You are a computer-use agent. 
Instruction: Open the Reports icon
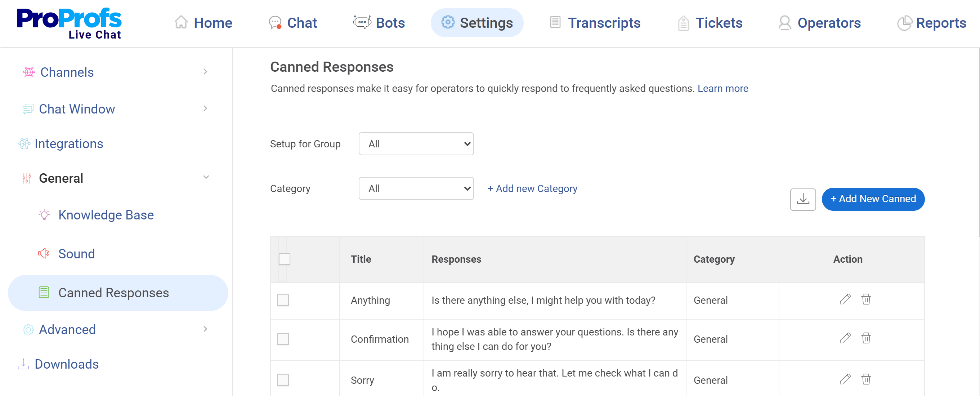(906, 22)
